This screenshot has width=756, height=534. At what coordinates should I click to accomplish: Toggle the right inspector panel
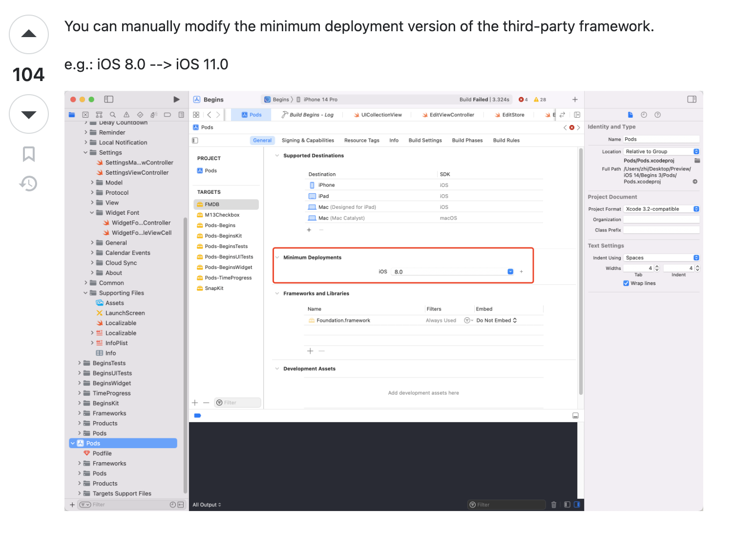(692, 99)
